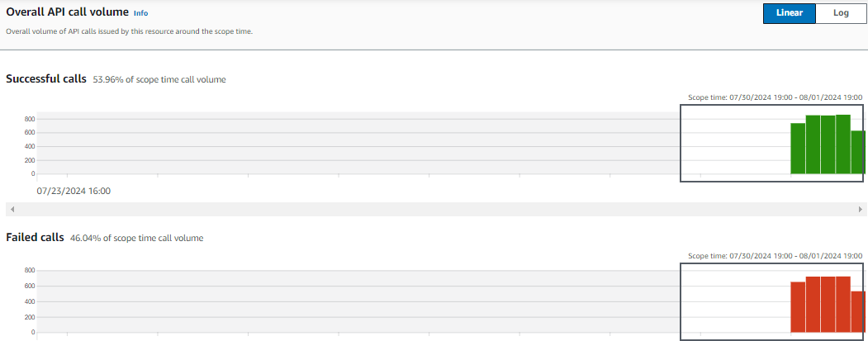Select the partially cut-off rightmost red bar
This screenshot has width=868, height=341.
858,311
